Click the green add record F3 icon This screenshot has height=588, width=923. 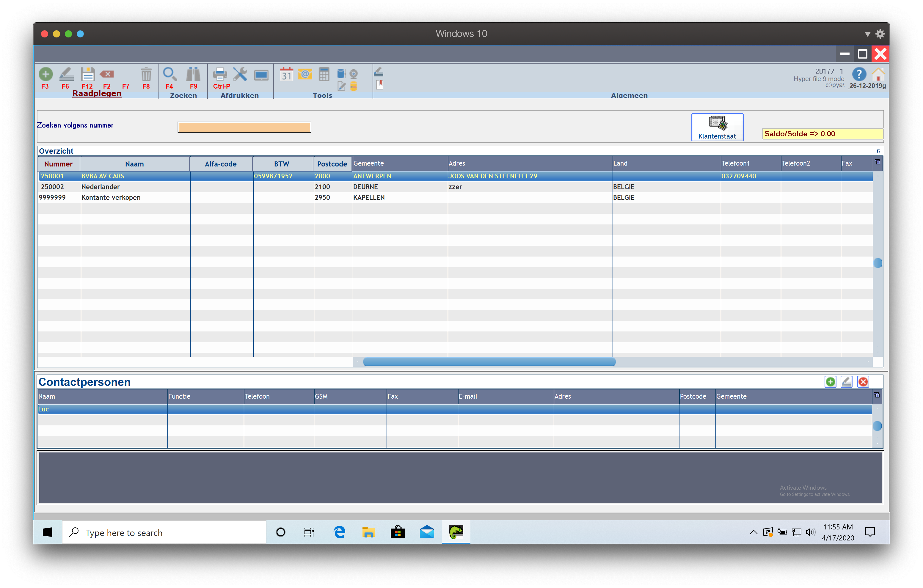pos(45,74)
